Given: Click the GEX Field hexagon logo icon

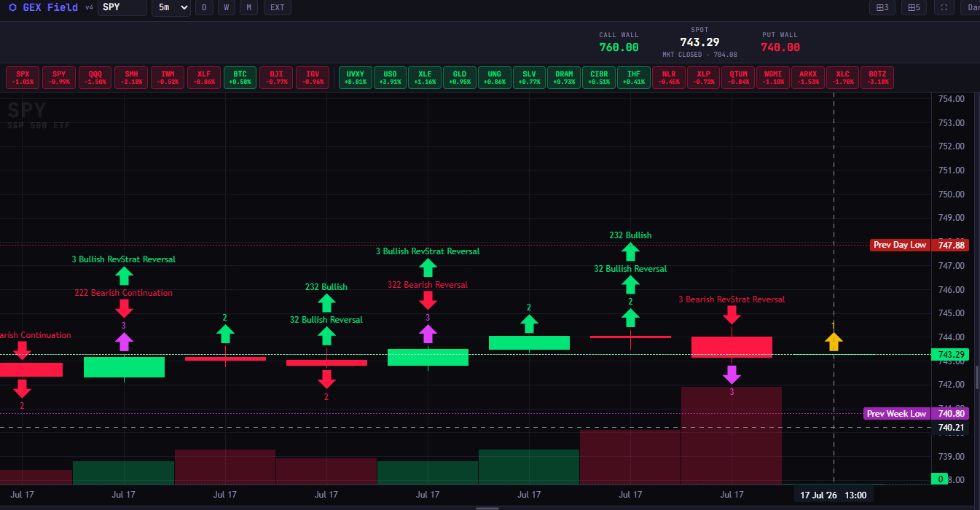Looking at the screenshot, I should click(12, 8).
